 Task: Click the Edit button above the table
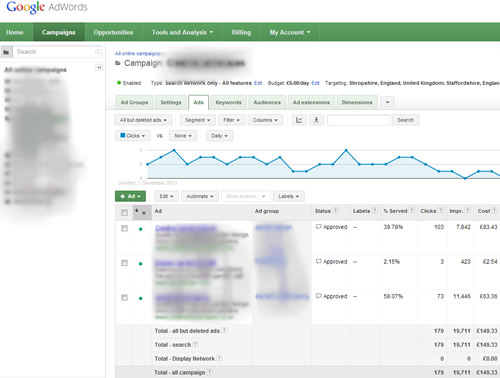pos(166,196)
